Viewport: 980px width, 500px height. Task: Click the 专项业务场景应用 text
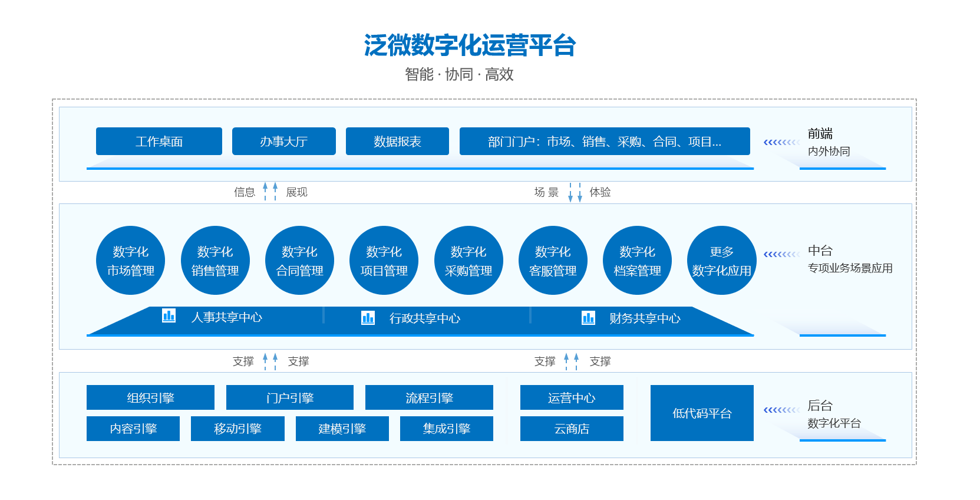[x=850, y=268]
